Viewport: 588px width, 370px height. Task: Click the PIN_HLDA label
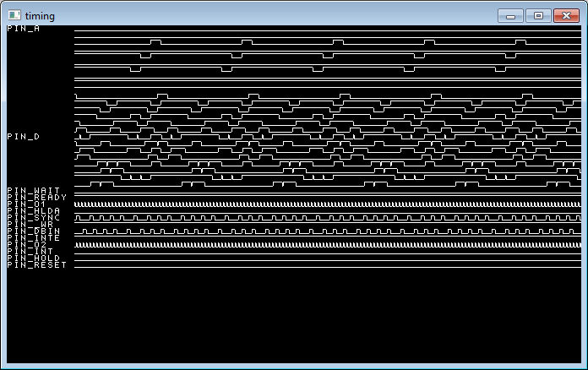click(x=34, y=210)
